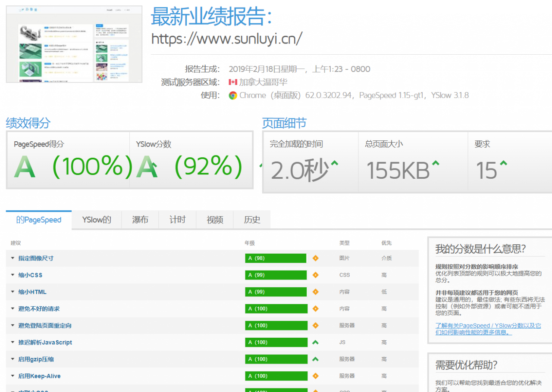Screen dimensions: 552x392
Task: Click the website screenshot thumbnail
Action: 74,44
